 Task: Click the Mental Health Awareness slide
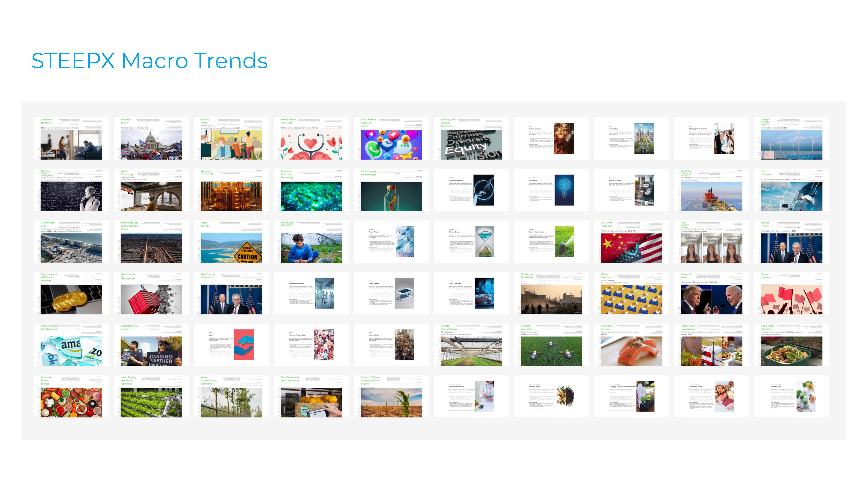tap(311, 138)
